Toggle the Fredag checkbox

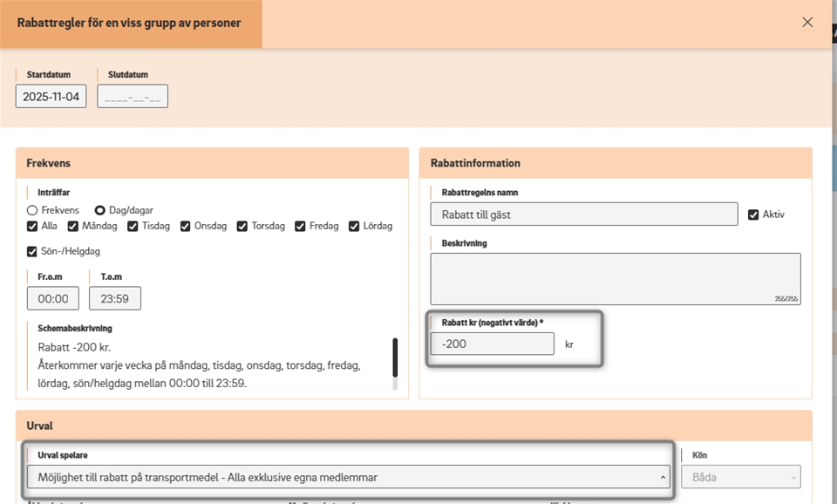point(301,226)
